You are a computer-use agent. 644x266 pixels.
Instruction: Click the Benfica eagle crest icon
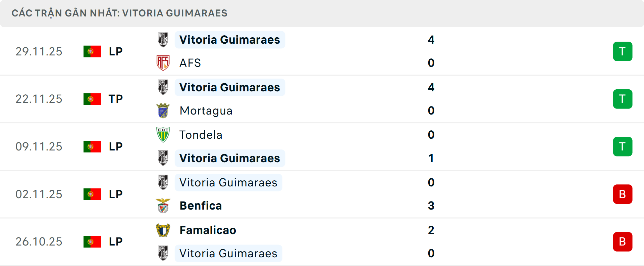click(163, 206)
